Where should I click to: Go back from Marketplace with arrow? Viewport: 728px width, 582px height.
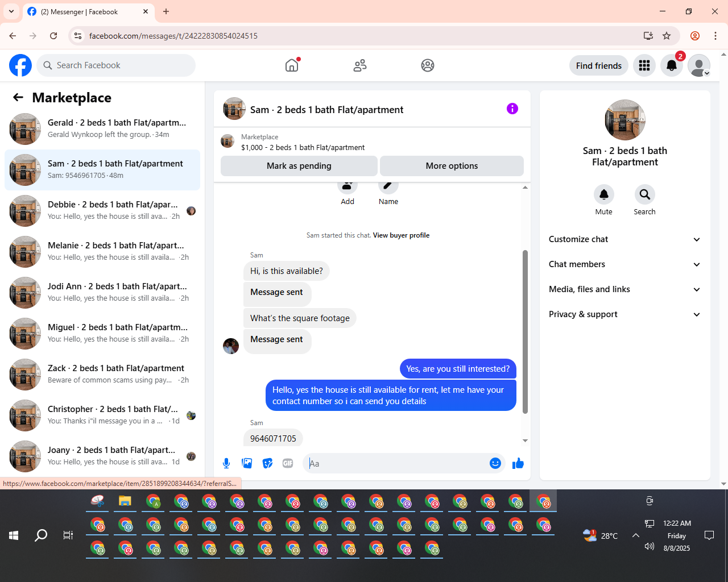(x=18, y=97)
